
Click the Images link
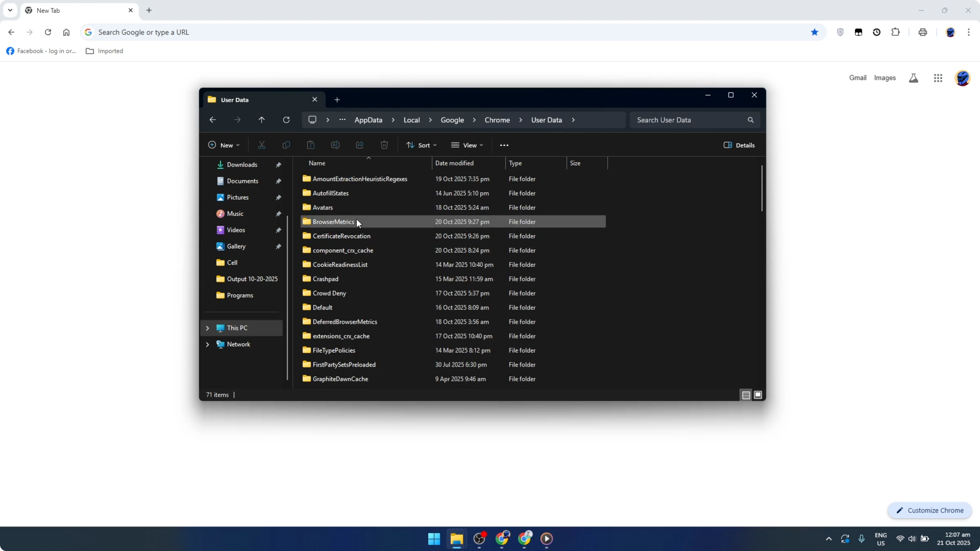885,78
